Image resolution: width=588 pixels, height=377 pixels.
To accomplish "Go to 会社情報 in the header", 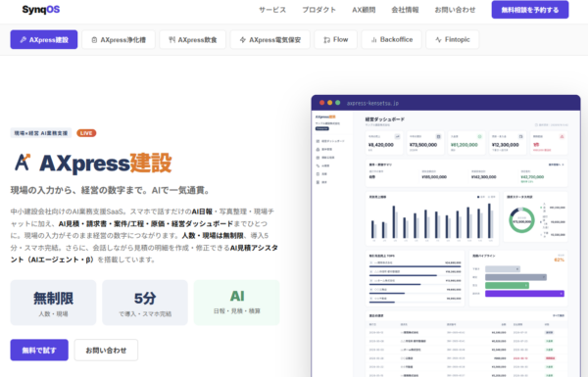I will [405, 10].
